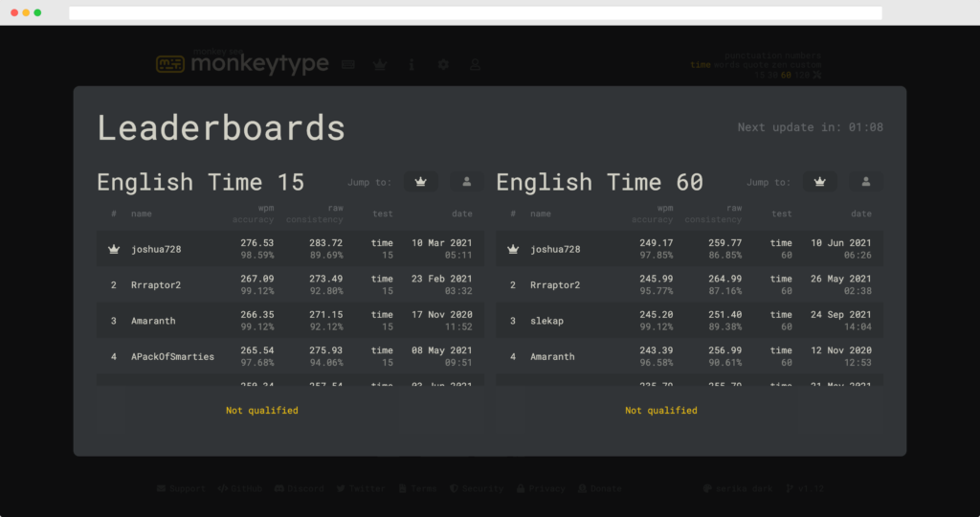Click the Next update in timer text
The width and height of the screenshot is (980, 517).
(810, 127)
